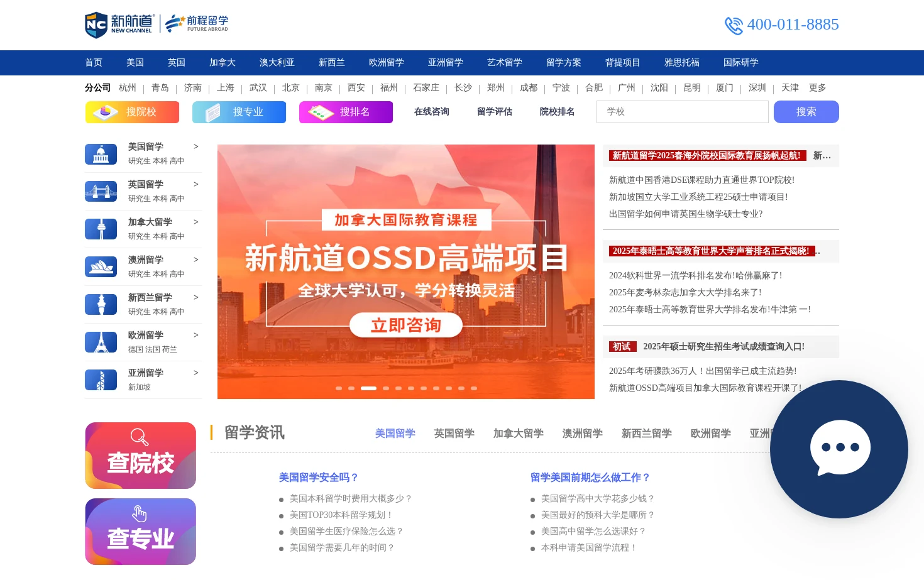Select the 杭州 branch city
The width and height of the screenshot is (924, 580).
pyautogui.click(x=128, y=88)
